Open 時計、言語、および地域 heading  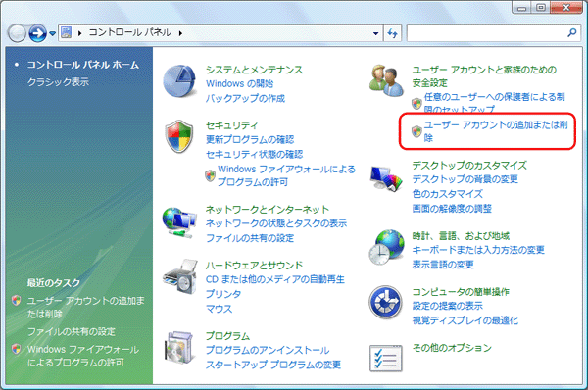point(461,236)
